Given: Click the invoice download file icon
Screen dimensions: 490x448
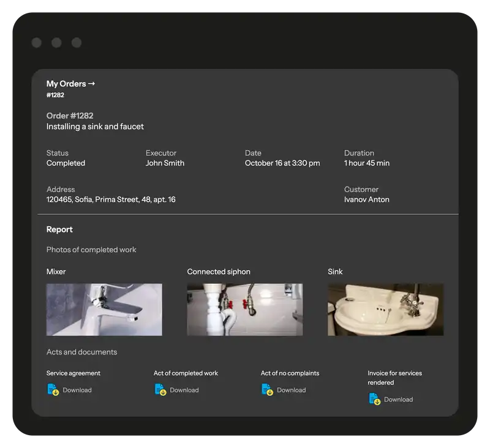Looking at the screenshot, I should 374,399.
